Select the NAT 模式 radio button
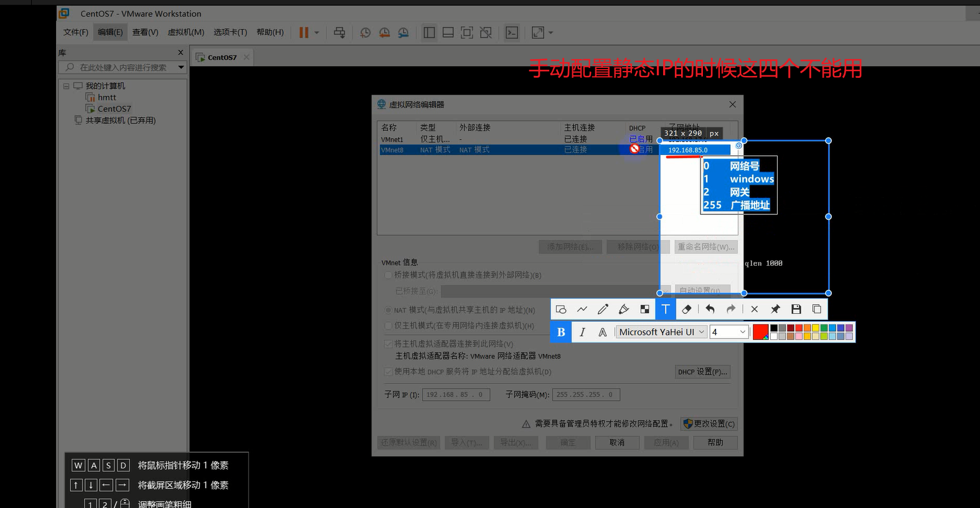The image size is (980, 508). coord(389,310)
